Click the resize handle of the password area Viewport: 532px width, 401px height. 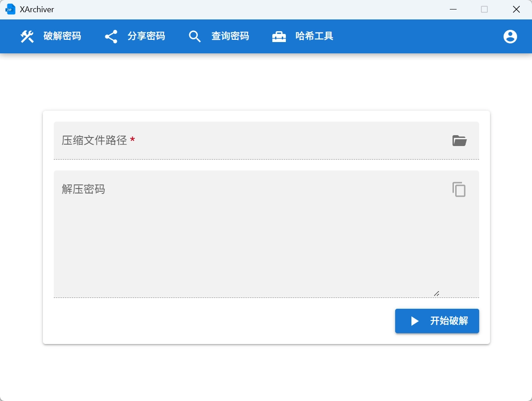pyautogui.click(x=437, y=293)
